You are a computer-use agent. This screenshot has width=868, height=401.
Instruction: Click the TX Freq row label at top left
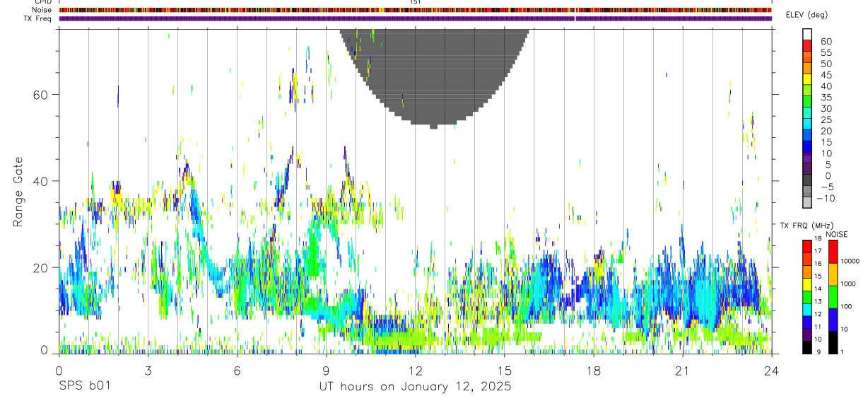38,18
